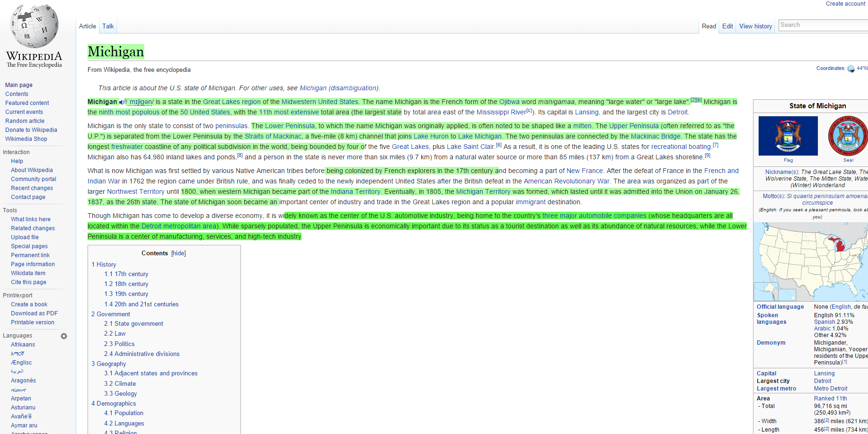
Task: Select the Read tab
Action: (709, 26)
